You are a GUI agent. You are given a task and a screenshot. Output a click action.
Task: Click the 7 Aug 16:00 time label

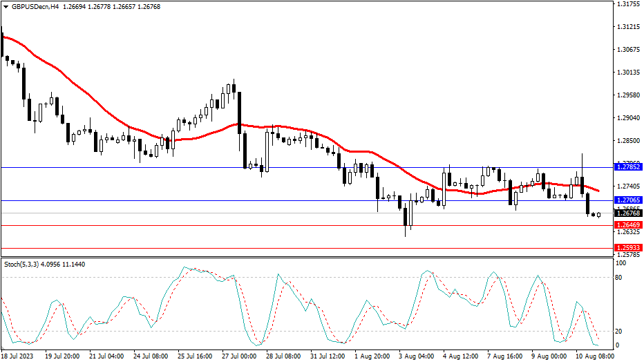[x=504, y=356]
